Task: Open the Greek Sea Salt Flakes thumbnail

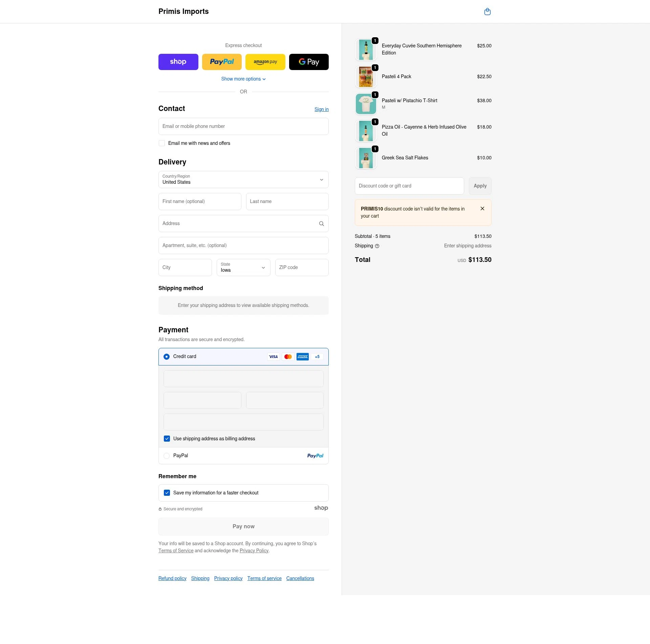Action: coord(366,158)
